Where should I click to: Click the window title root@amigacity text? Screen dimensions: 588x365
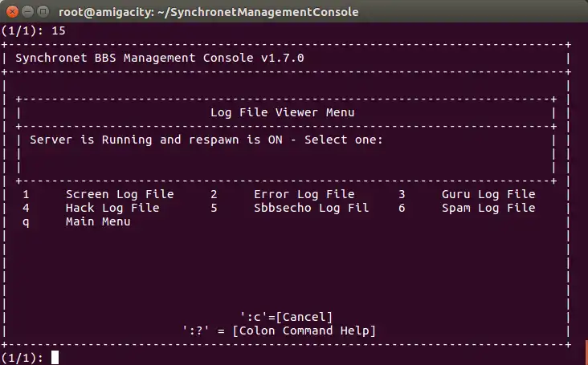coord(209,12)
